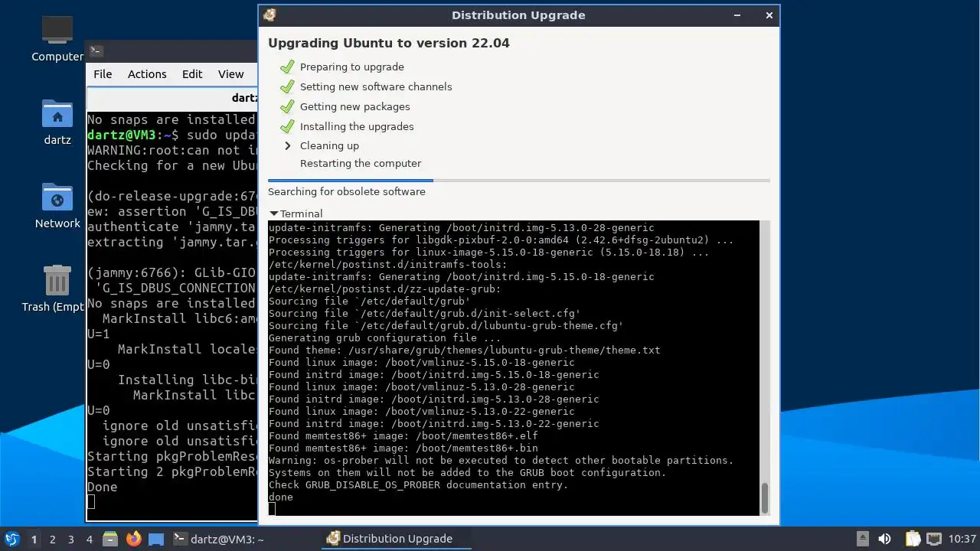This screenshot has width=980, height=551.
Task: Click the terminal window title bar icon
Action: pyautogui.click(x=96, y=51)
